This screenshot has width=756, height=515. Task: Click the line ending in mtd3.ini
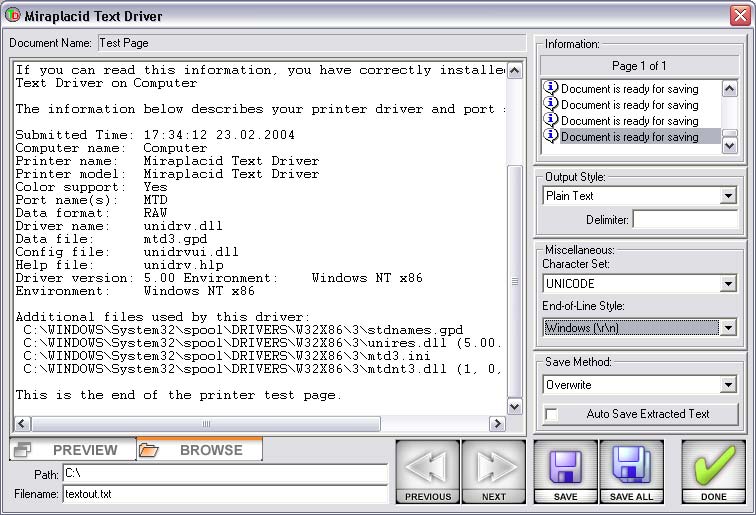click(227, 356)
